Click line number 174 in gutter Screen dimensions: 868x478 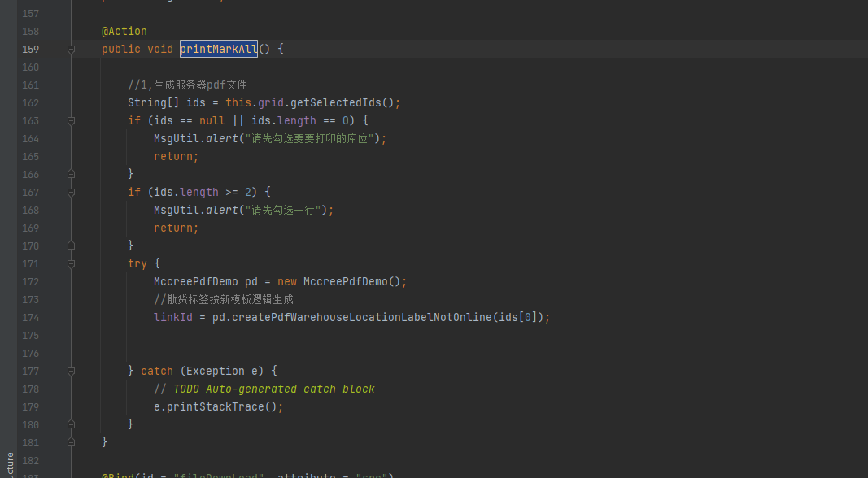[30, 318]
